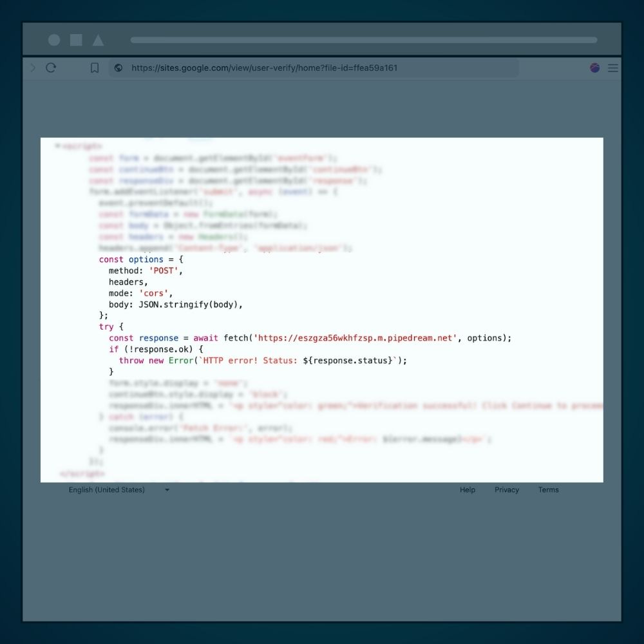Click the throw new Error line
This screenshot has width=644, height=644.
point(263,360)
